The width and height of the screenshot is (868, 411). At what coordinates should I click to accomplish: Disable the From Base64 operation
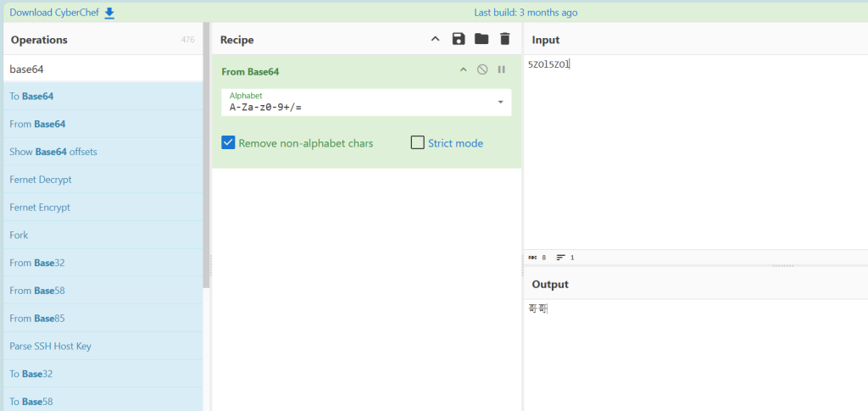(x=482, y=69)
